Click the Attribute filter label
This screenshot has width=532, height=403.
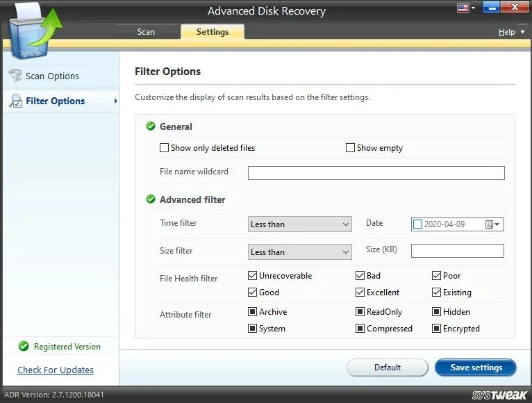pos(185,315)
